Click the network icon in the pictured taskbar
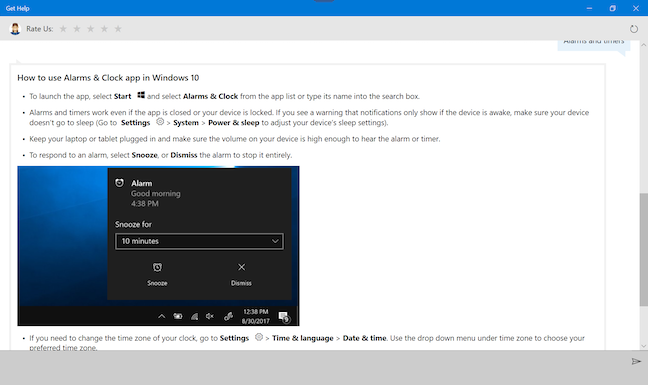Viewport: 648px width, 385px height. (194, 316)
